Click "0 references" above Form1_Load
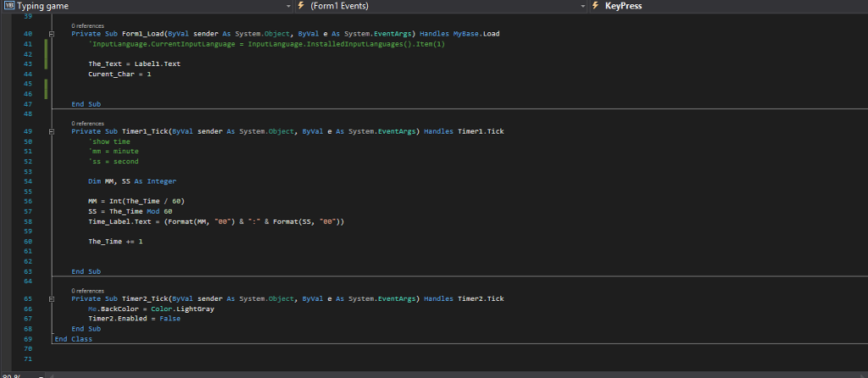 click(87, 26)
